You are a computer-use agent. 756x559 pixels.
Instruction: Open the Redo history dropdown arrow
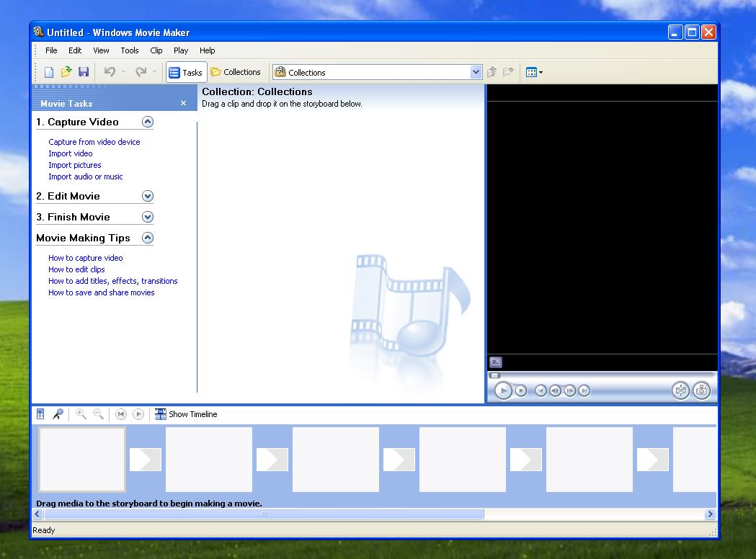(154, 72)
